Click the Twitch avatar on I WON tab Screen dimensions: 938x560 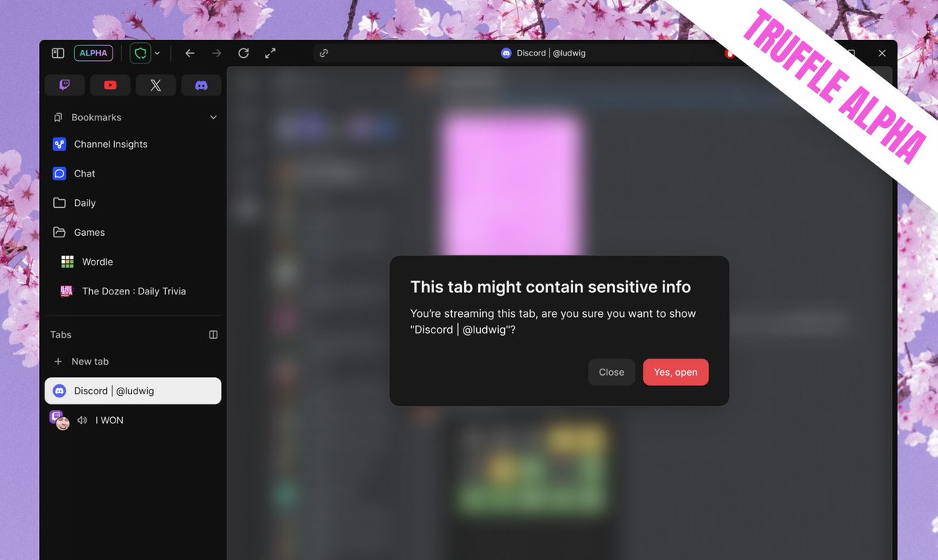59,420
